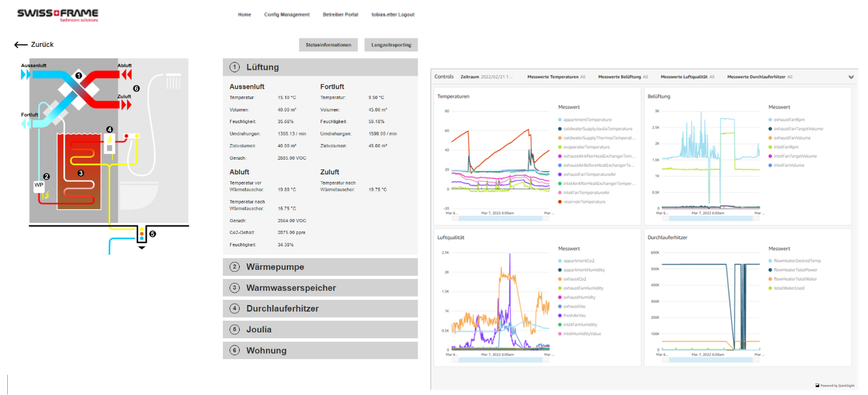Open the Home menu item

coord(244,14)
